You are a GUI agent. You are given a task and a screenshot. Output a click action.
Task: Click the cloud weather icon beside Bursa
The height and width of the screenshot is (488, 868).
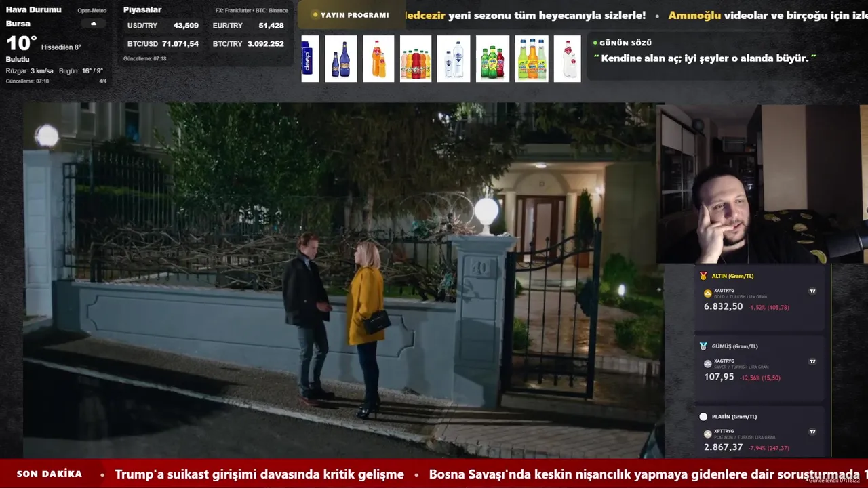(93, 24)
